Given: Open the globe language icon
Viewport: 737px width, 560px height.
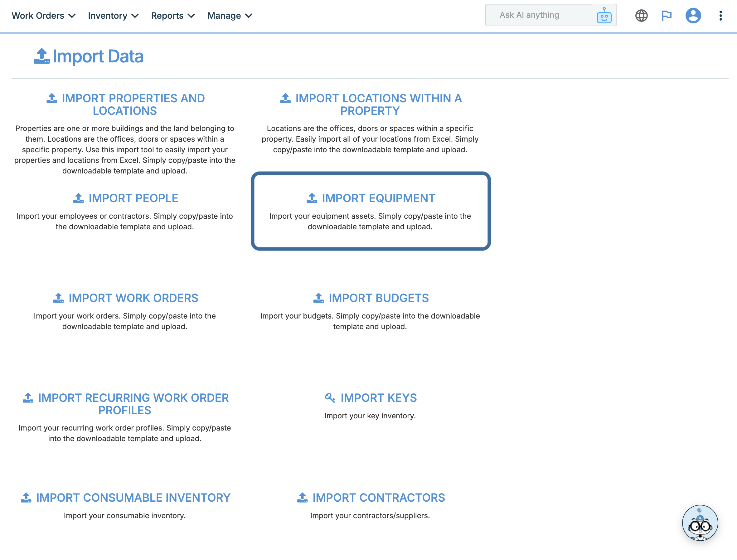Looking at the screenshot, I should [x=641, y=15].
